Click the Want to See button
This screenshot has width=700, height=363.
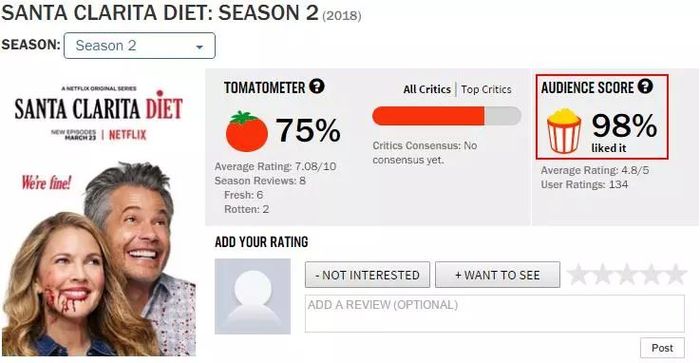coord(497,275)
